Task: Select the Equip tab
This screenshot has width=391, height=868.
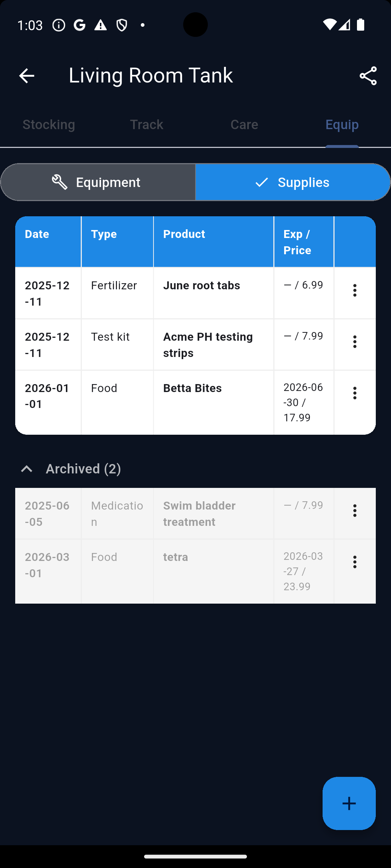Action: coord(342,125)
